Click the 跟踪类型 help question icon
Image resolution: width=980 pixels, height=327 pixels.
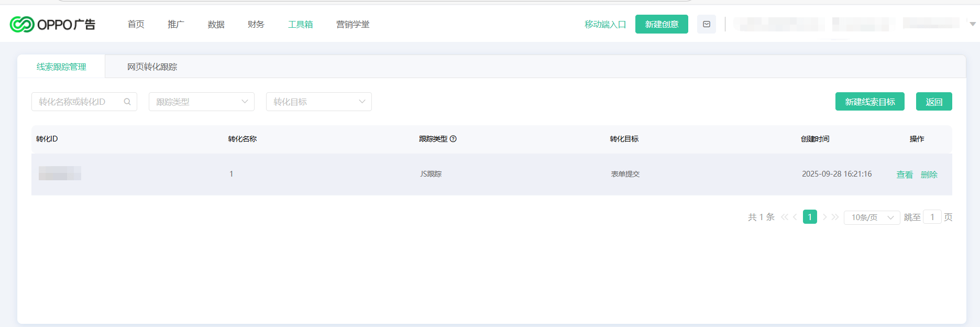[454, 139]
